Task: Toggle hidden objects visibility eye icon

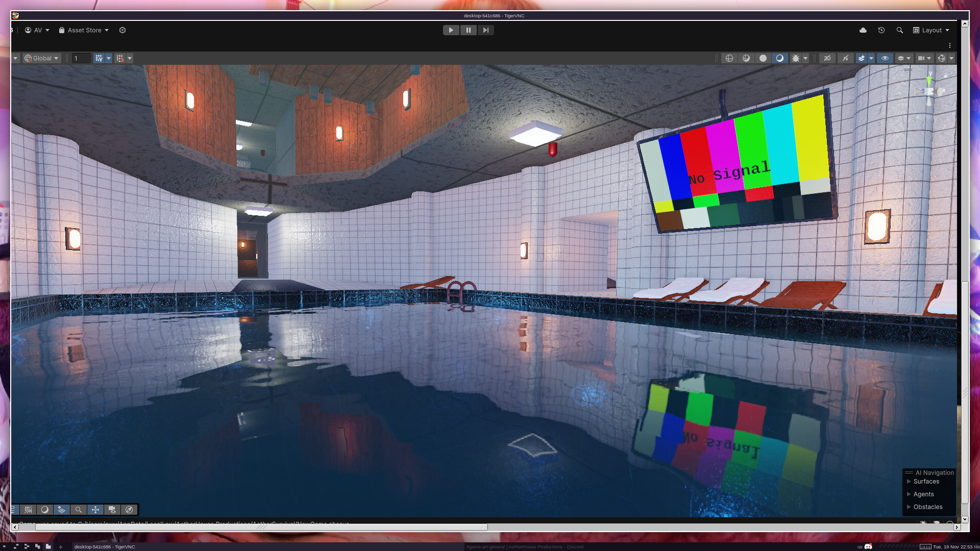Action: point(885,58)
